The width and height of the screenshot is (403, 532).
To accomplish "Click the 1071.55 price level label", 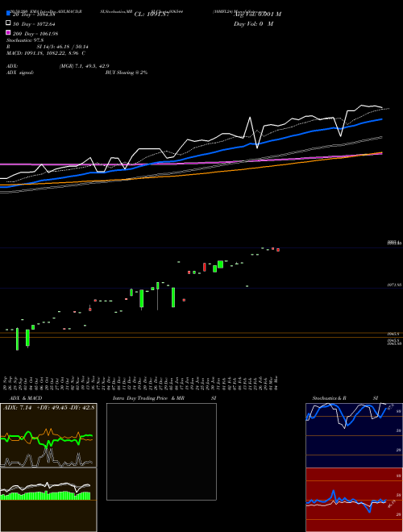I will (x=394, y=285).
